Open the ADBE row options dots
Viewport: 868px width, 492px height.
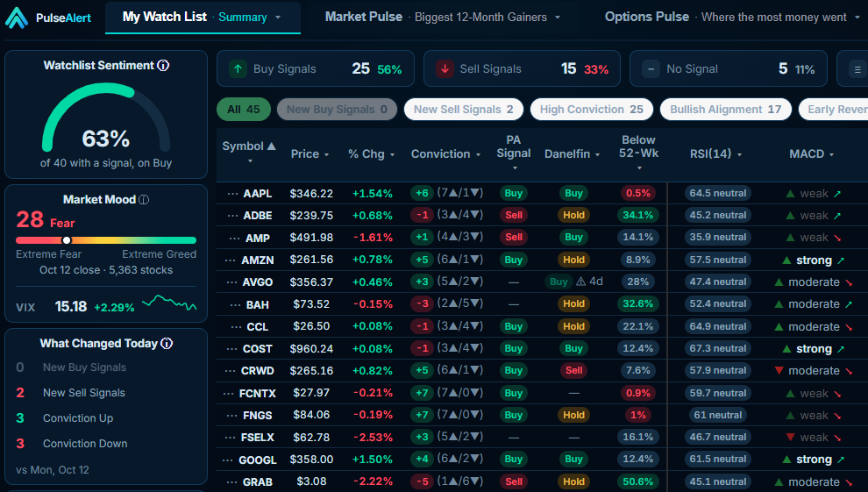232,215
